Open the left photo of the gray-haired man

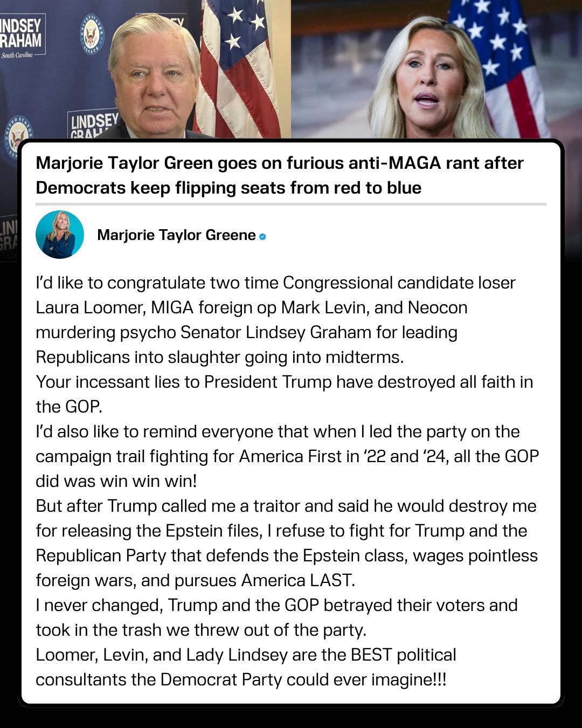click(154, 75)
